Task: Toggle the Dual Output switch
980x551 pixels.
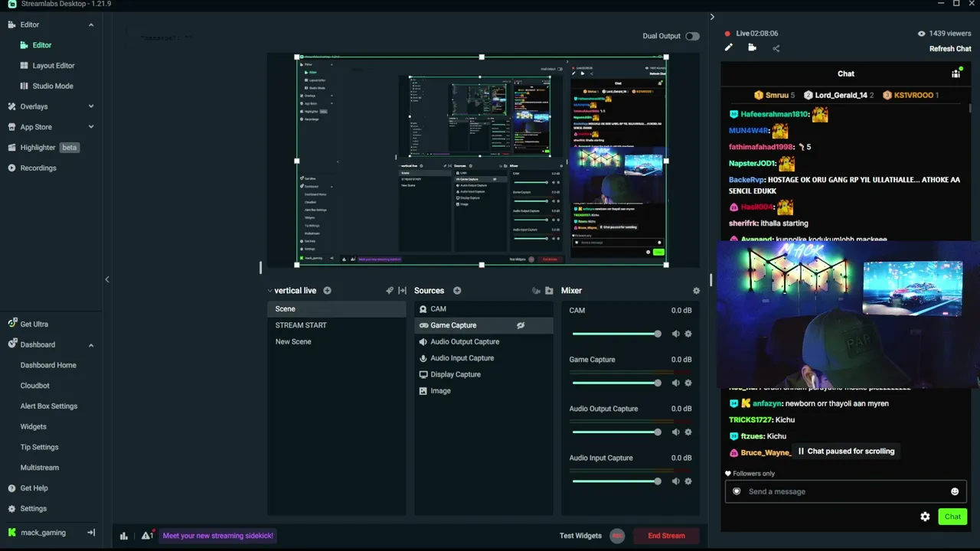Action: point(692,36)
